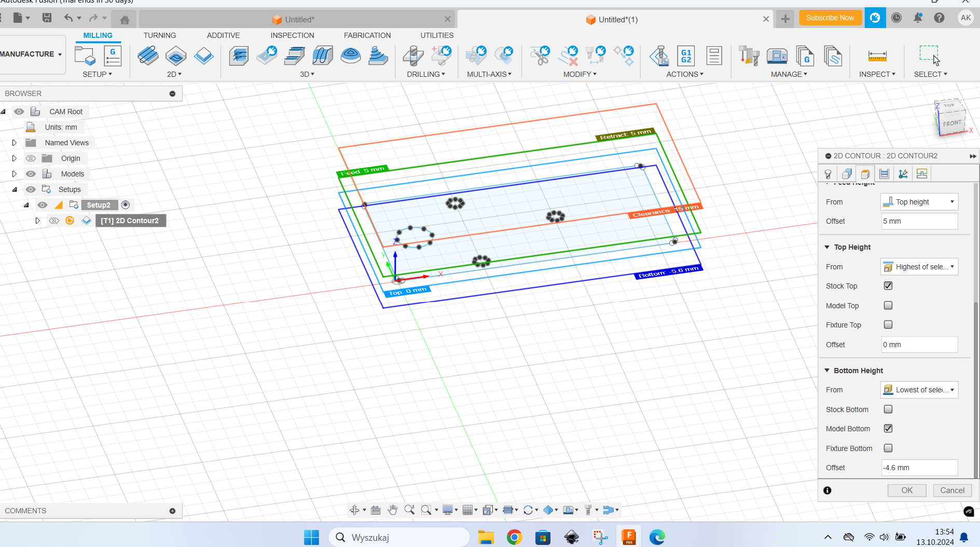Click the Subscribe Now button

click(830, 18)
